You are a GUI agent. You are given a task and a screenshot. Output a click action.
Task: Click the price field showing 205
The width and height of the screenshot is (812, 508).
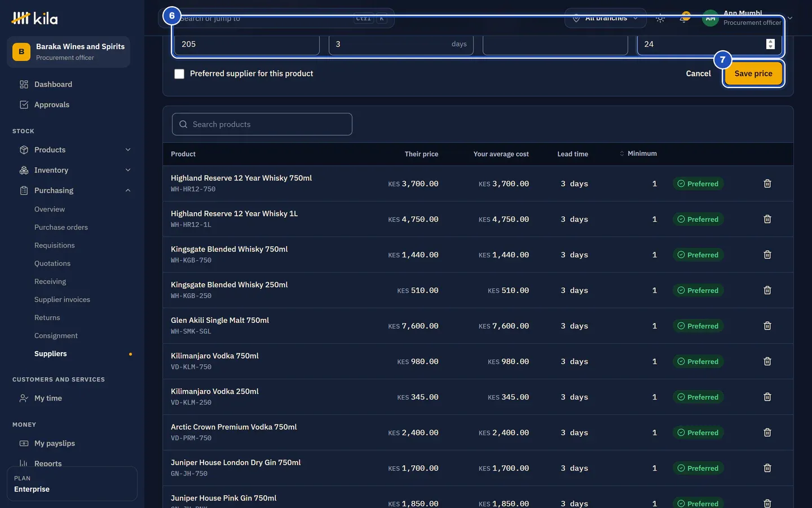(x=247, y=44)
